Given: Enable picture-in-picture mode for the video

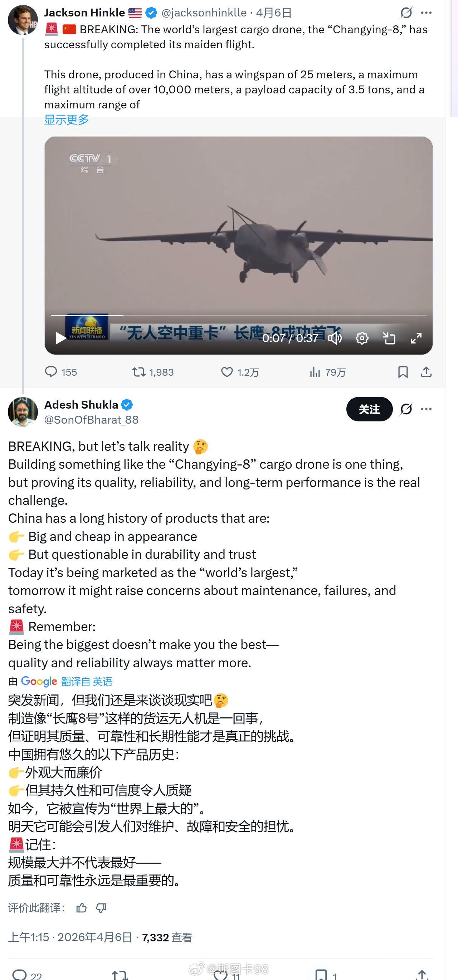Looking at the screenshot, I should (390, 337).
